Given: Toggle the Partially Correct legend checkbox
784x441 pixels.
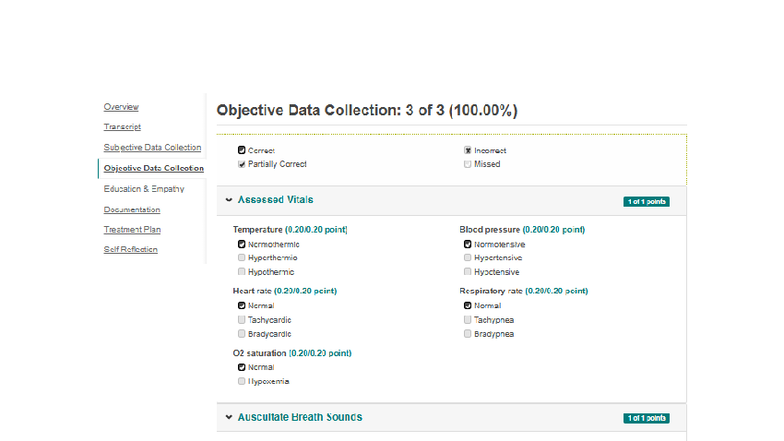Looking at the screenshot, I should [242, 164].
